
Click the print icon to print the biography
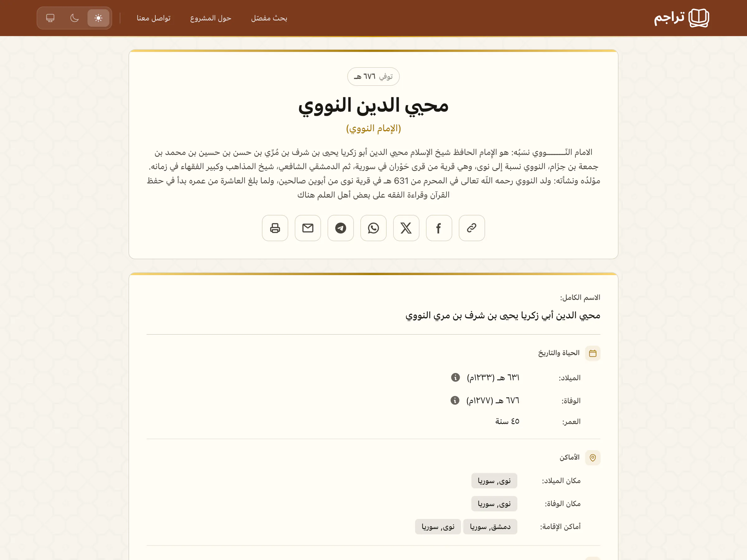(x=275, y=228)
